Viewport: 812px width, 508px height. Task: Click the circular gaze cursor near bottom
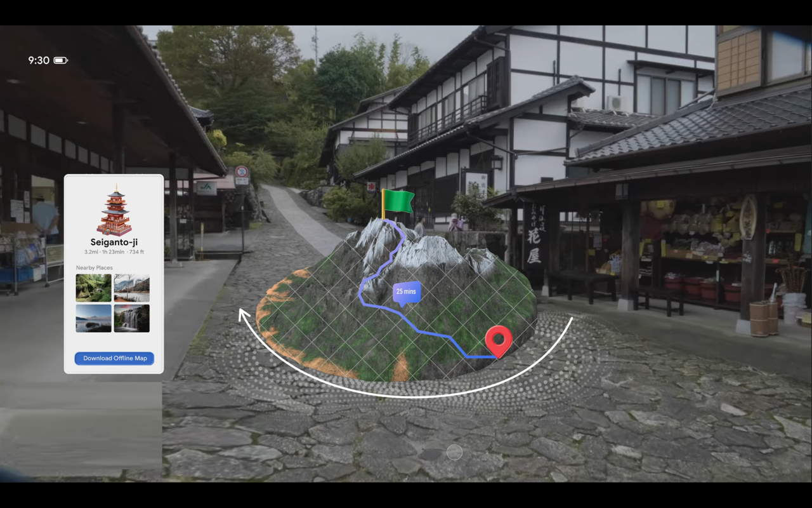coord(454,452)
